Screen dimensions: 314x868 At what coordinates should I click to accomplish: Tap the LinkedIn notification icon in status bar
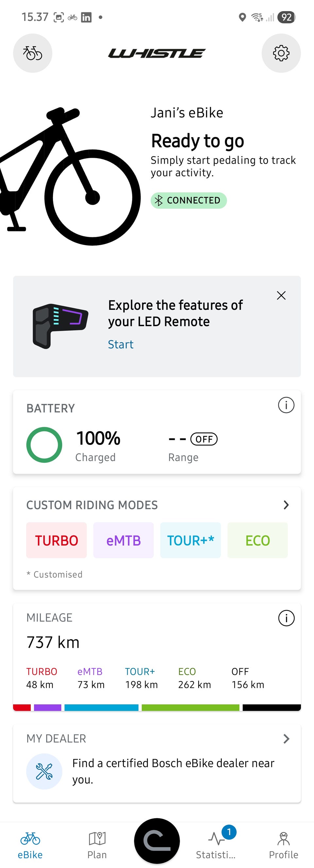coord(86,17)
